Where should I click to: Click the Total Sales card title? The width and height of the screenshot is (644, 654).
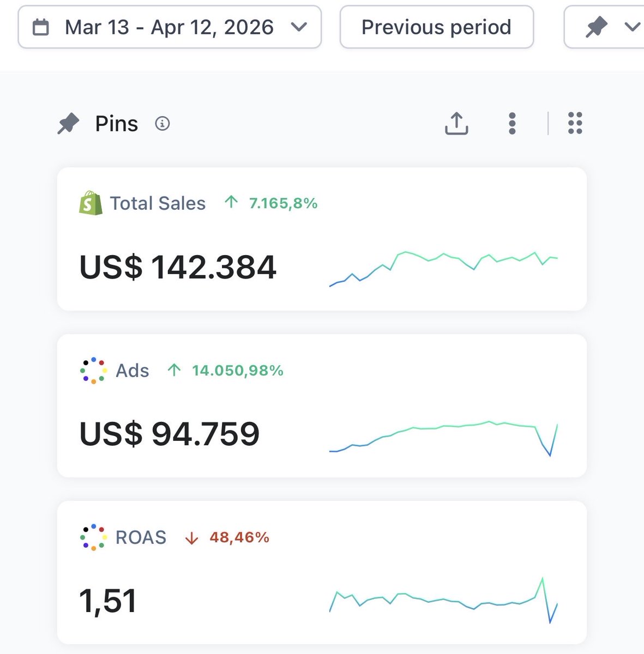pyautogui.click(x=158, y=203)
